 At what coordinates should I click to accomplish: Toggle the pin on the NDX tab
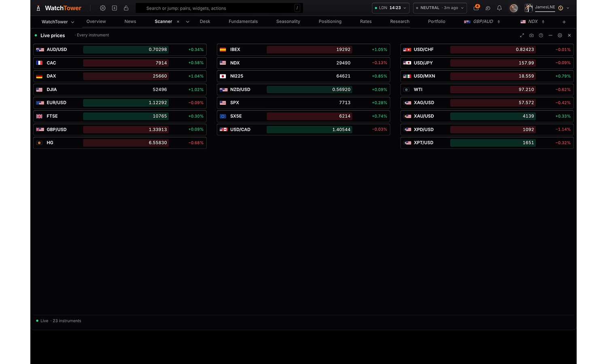pyautogui.click(x=543, y=22)
